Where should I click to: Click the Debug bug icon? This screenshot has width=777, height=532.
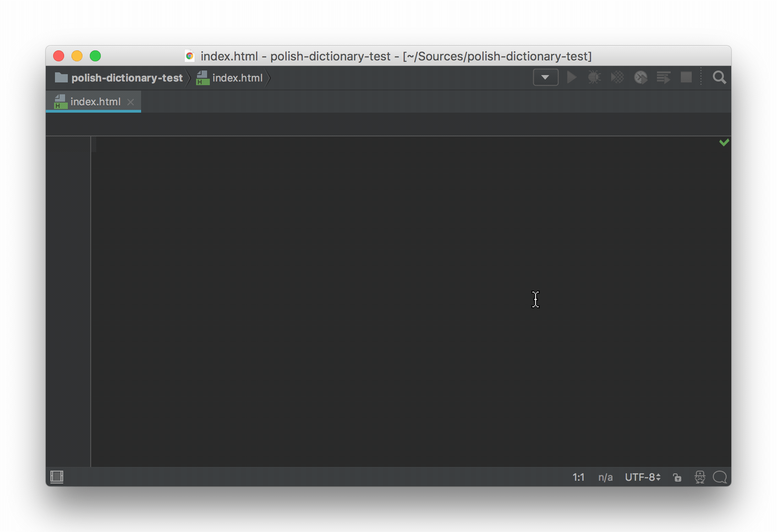[x=594, y=77]
